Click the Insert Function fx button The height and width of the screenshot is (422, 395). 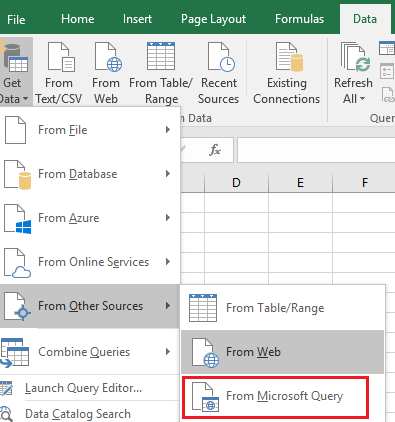coord(215,150)
